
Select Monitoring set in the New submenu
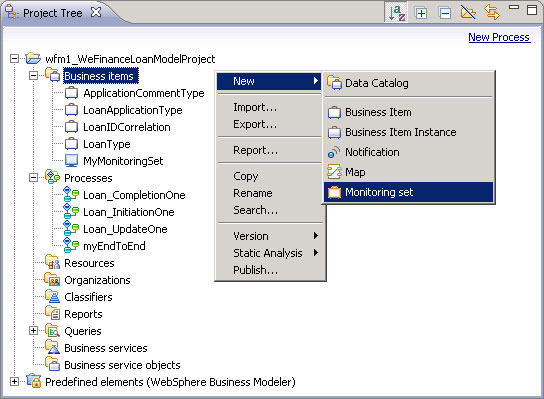pyautogui.click(x=408, y=192)
